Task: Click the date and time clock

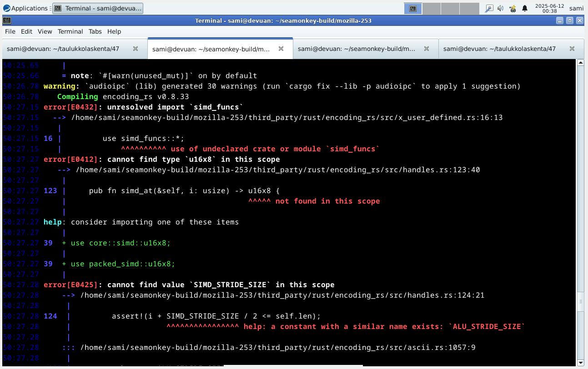Action: point(549,8)
